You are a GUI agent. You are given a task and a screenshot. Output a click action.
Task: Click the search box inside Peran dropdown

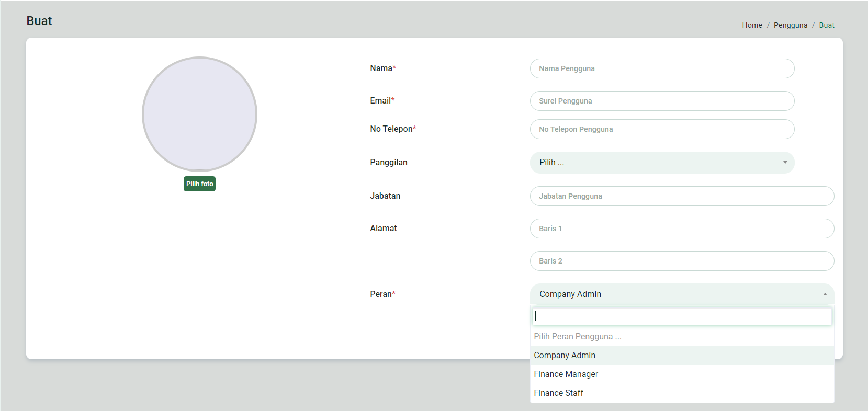pos(682,316)
